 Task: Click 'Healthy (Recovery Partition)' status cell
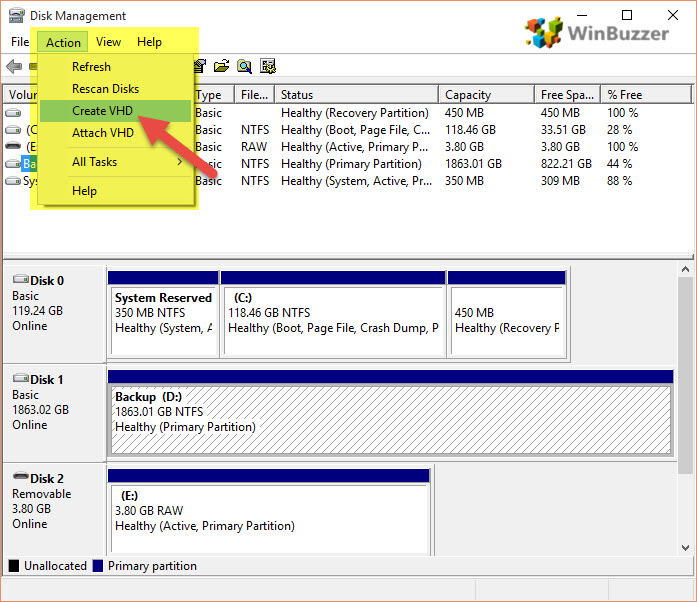[x=355, y=113]
